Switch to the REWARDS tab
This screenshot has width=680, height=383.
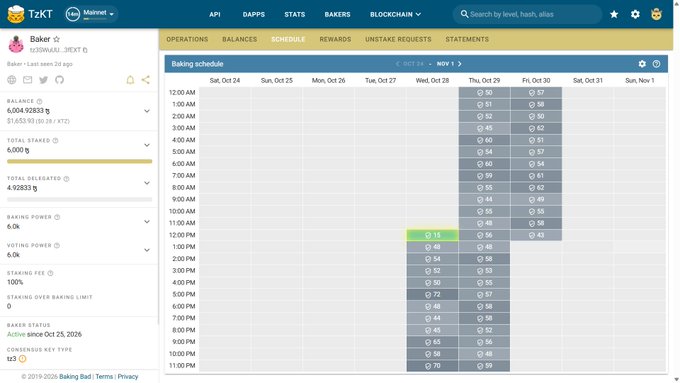[335, 39]
